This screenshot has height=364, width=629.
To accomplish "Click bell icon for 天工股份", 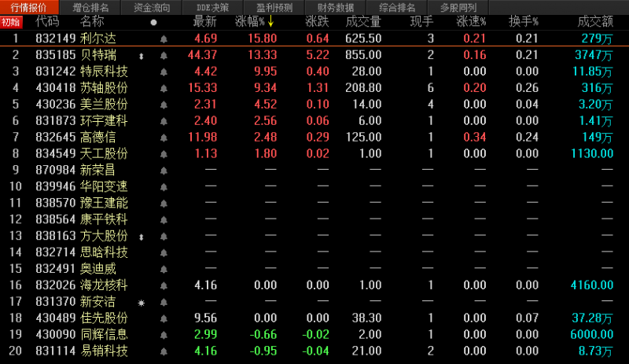I will click(164, 155).
